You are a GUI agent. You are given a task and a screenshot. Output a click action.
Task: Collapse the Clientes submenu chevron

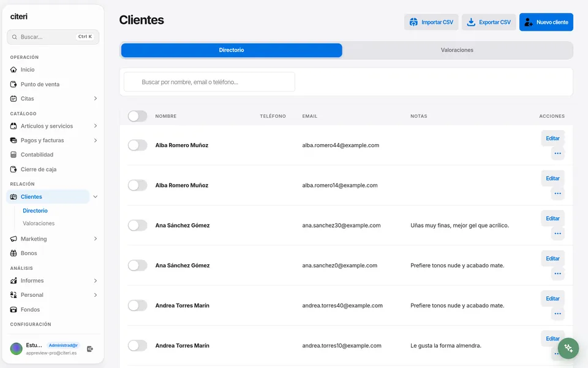coord(96,196)
